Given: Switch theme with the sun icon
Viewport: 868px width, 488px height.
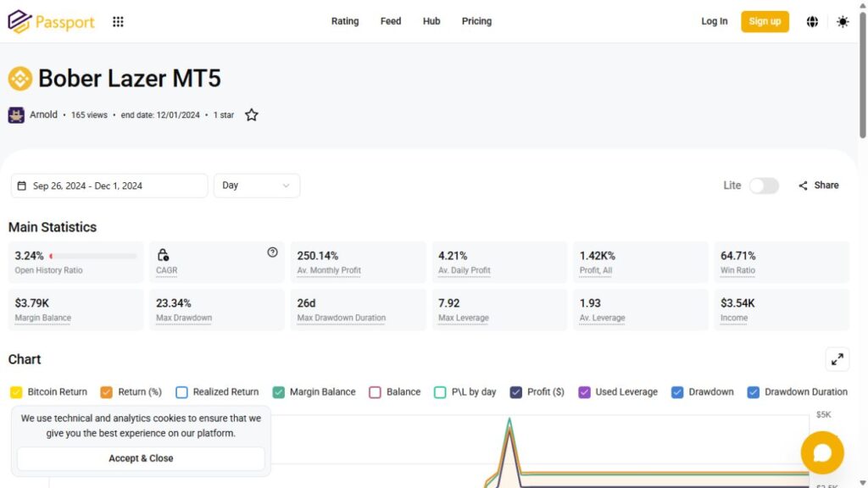Looking at the screenshot, I should (843, 21).
